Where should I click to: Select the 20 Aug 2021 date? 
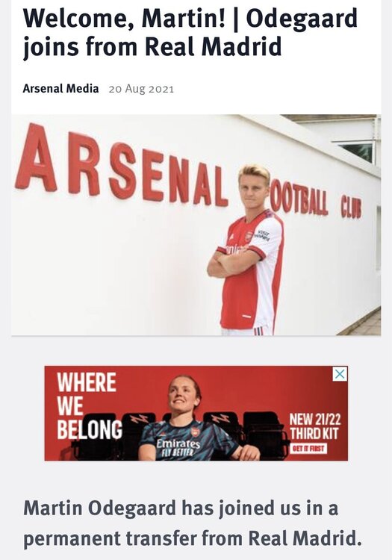[141, 89]
